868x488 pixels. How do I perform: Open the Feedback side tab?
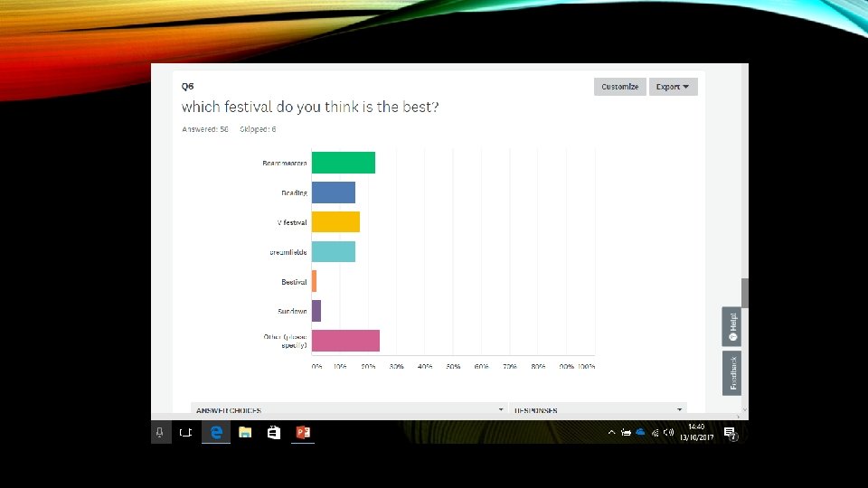[731, 373]
